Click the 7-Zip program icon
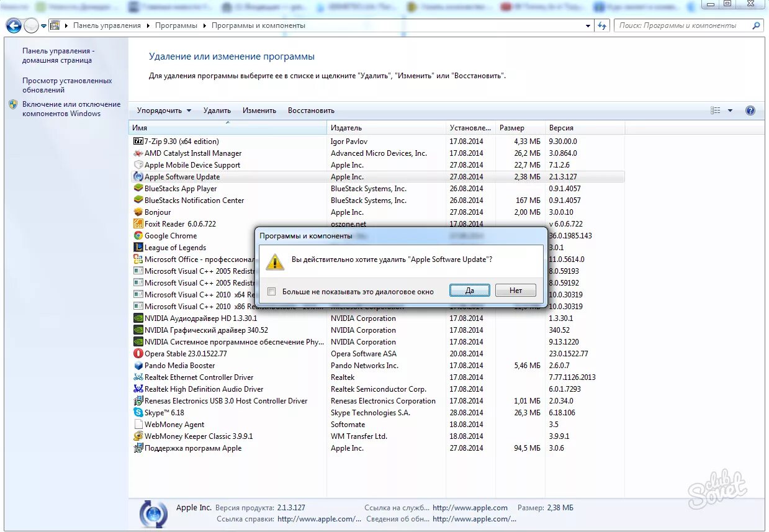The width and height of the screenshot is (769, 532). [x=138, y=142]
